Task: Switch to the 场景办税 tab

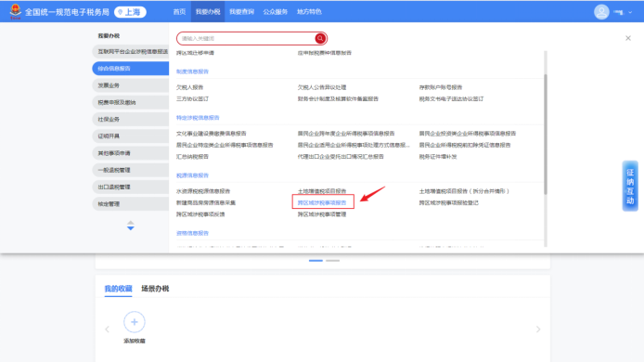Action: [155, 289]
